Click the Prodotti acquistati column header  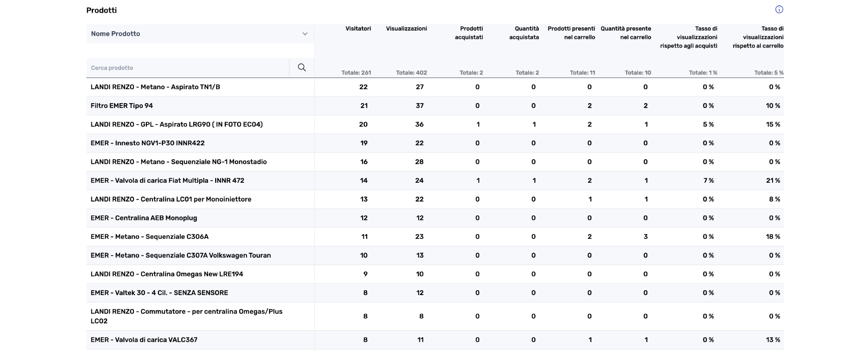(469, 33)
